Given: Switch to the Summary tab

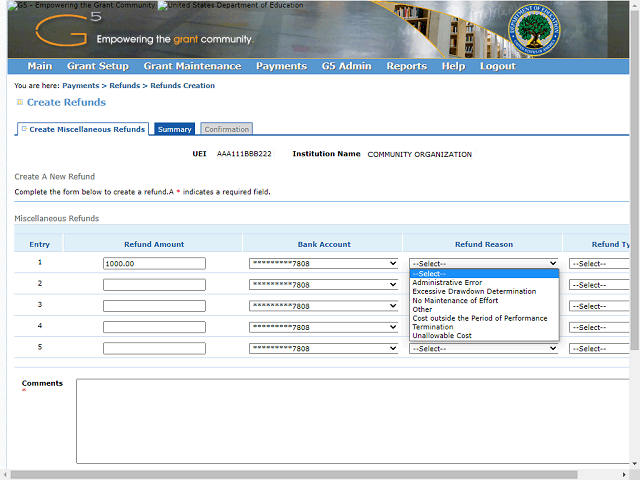Looking at the screenshot, I should pos(175,129).
